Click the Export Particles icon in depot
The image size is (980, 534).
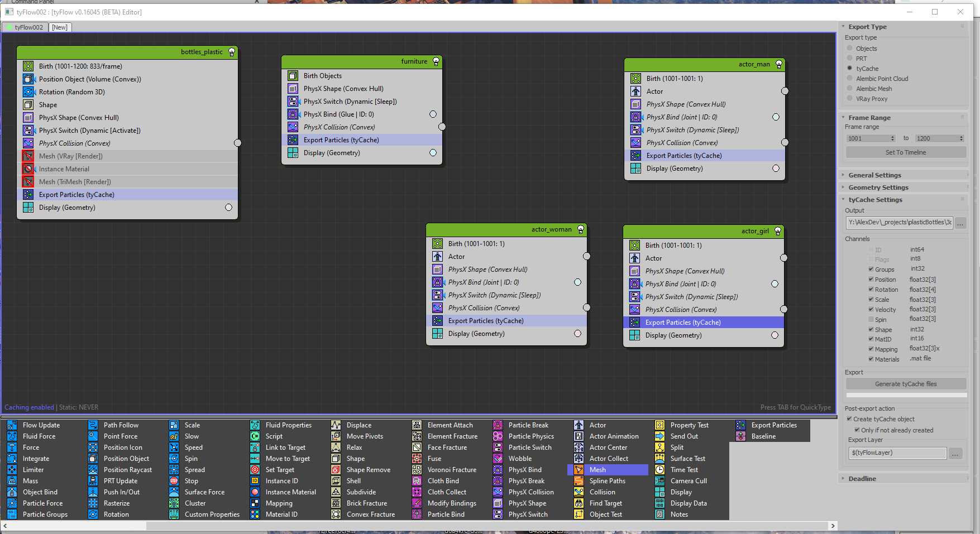tap(740, 425)
